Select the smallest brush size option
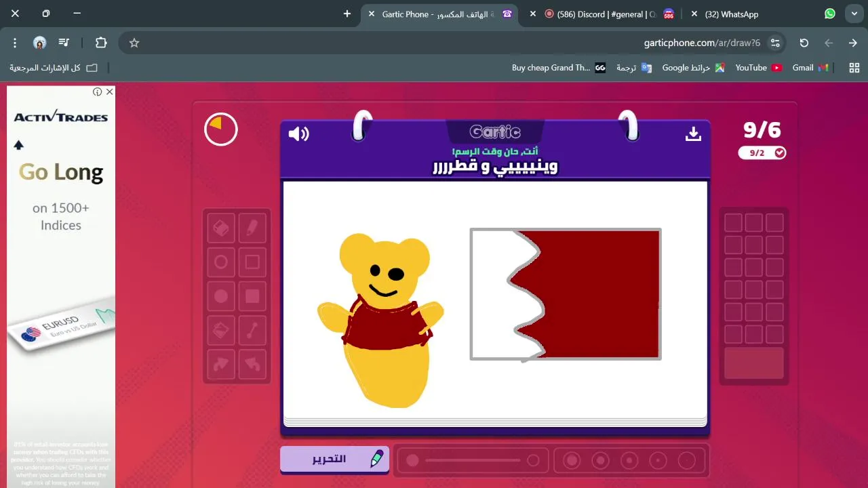The width and height of the screenshot is (868, 488). (687, 461)
